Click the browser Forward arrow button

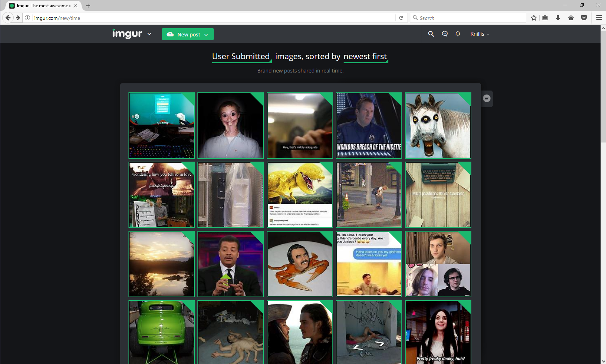pyautogui.click(x=18, y=18)
